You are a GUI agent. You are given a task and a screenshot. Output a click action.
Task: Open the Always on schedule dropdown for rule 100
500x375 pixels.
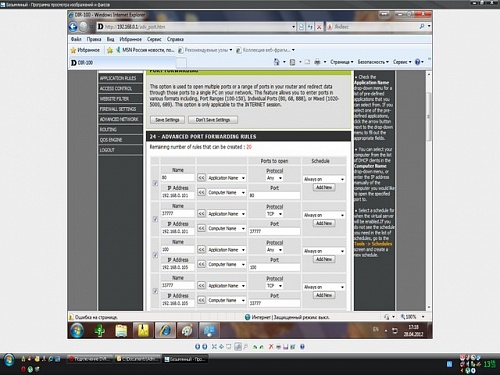click(x=324, y=251)
